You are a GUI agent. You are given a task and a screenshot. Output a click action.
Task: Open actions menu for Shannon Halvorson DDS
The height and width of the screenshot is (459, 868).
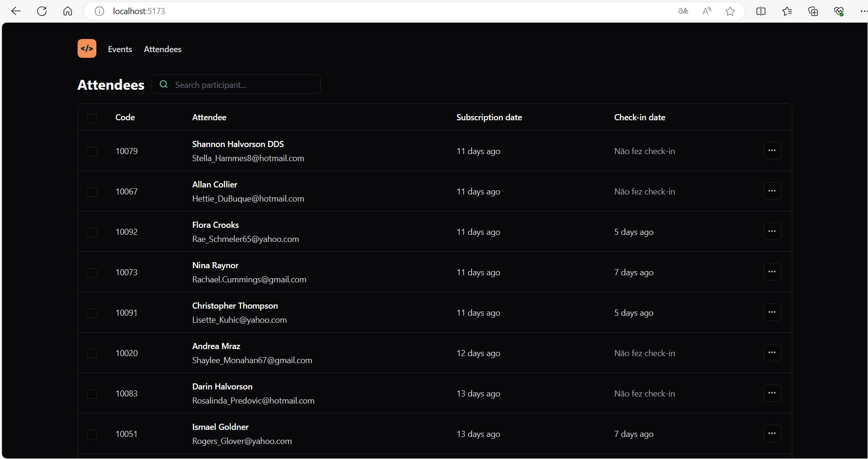[x=772, y=151]
